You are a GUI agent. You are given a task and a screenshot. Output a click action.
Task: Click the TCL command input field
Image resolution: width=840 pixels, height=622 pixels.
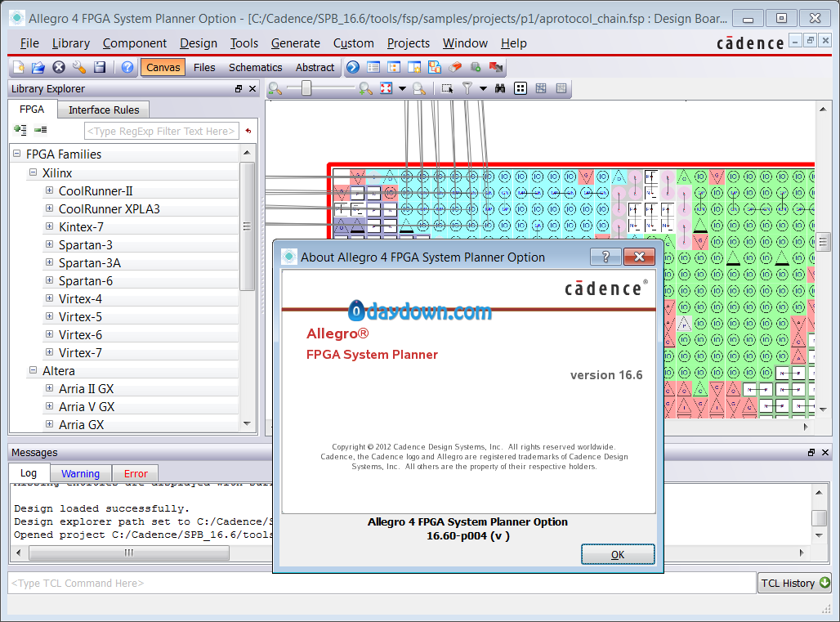point(382,583)
